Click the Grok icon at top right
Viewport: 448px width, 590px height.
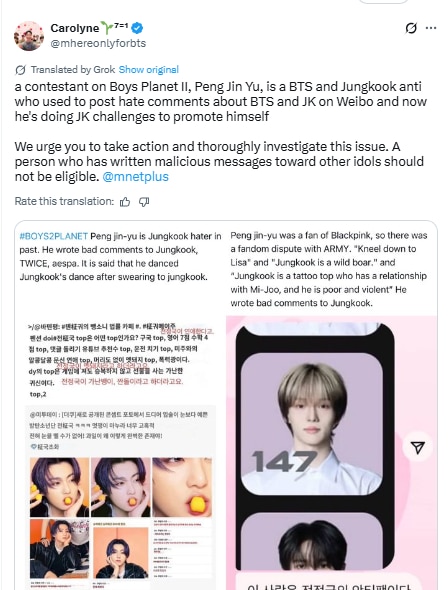point(411,28)
